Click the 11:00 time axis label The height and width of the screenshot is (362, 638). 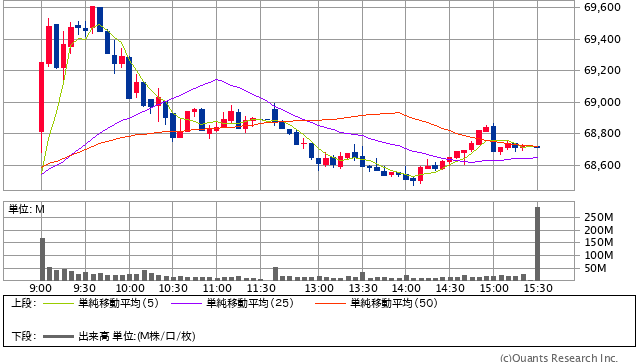tap(217, 288)
